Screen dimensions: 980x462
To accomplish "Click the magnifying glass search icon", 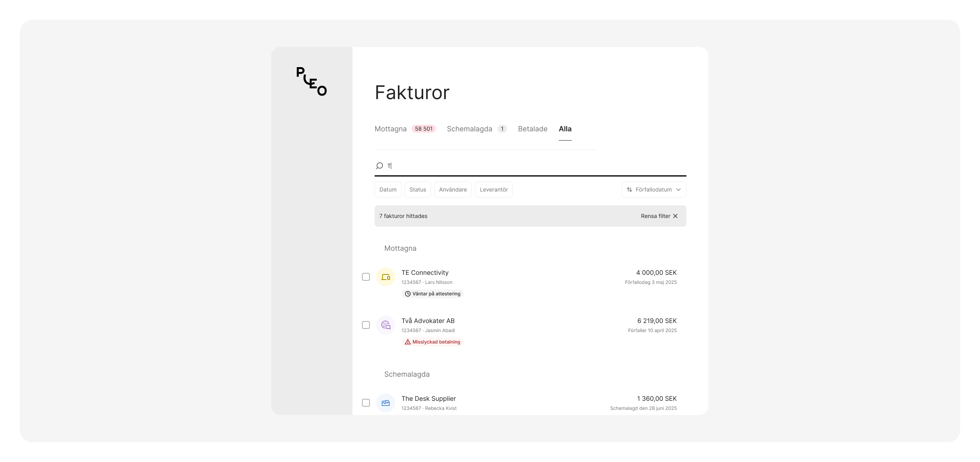I will [379, 166].
